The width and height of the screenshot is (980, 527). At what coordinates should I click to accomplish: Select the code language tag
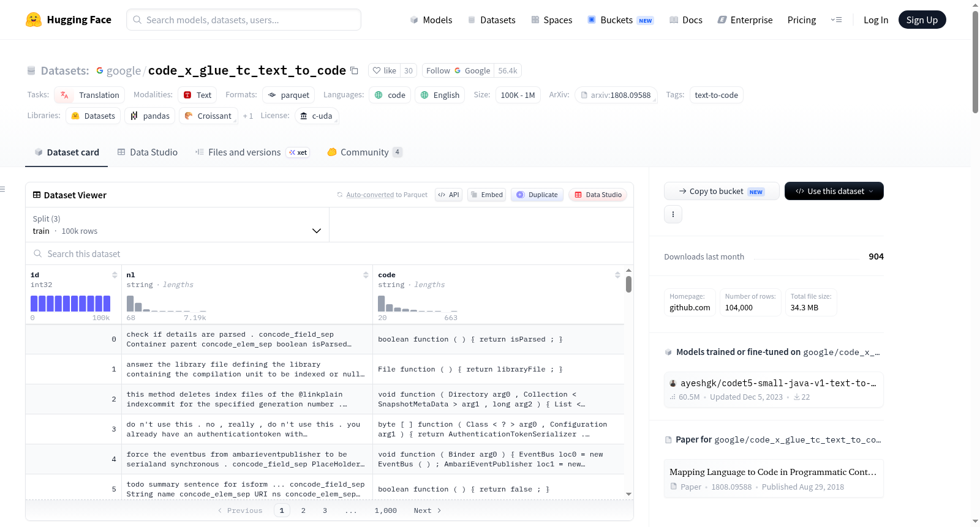pos(390,95)
